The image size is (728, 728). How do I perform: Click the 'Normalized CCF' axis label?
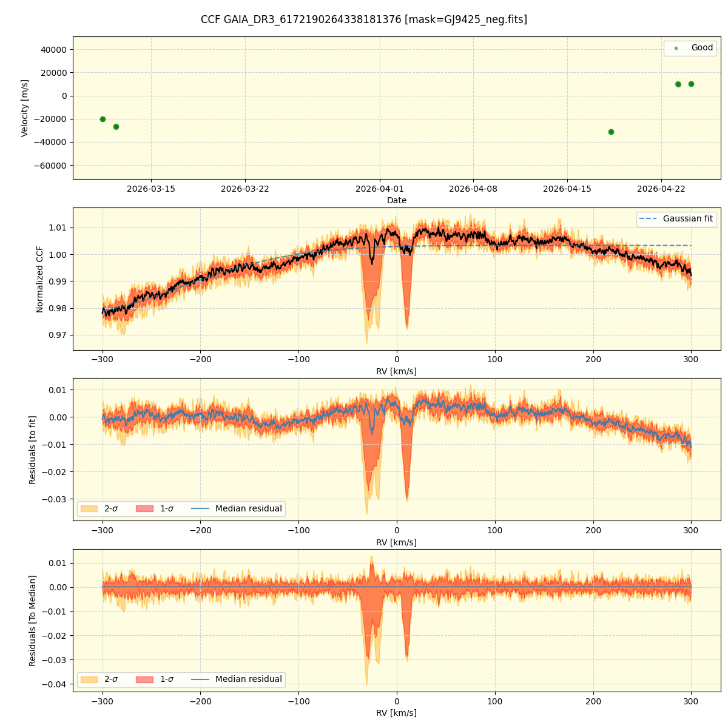40,279
